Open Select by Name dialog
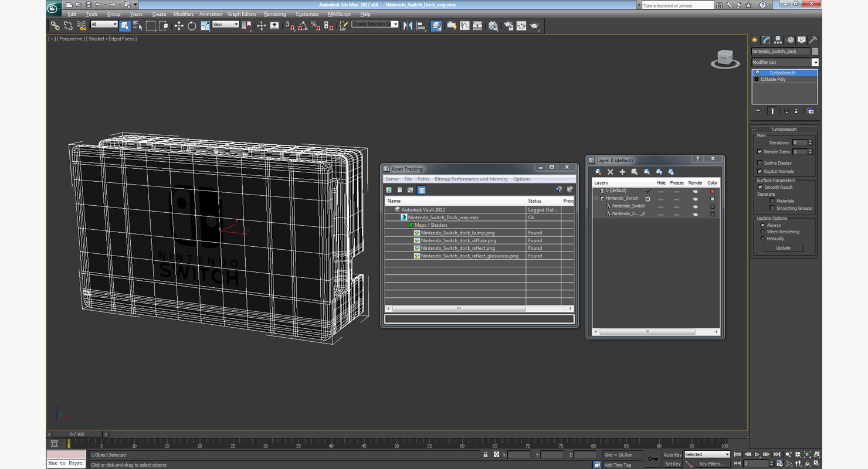 click(138, 26)
